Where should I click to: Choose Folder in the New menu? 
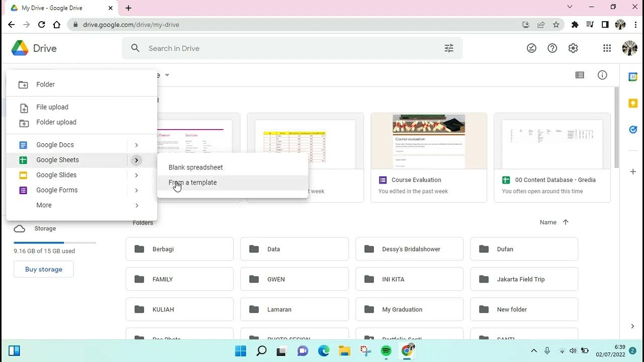tap(82, 84)
